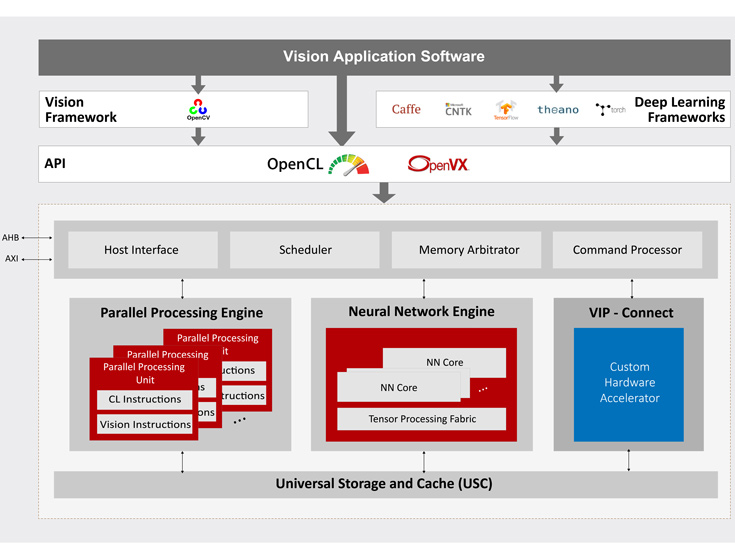Viewport: 735px width, 552px height.
Task: Select the front NN Core box
Action: pos(400,387)
